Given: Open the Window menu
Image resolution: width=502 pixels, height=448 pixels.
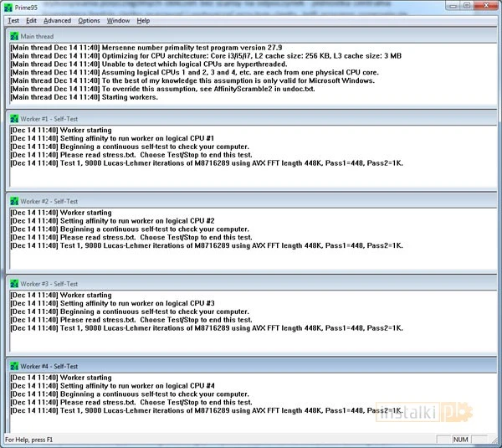Looking at the screenshot, I should [118, 20].
